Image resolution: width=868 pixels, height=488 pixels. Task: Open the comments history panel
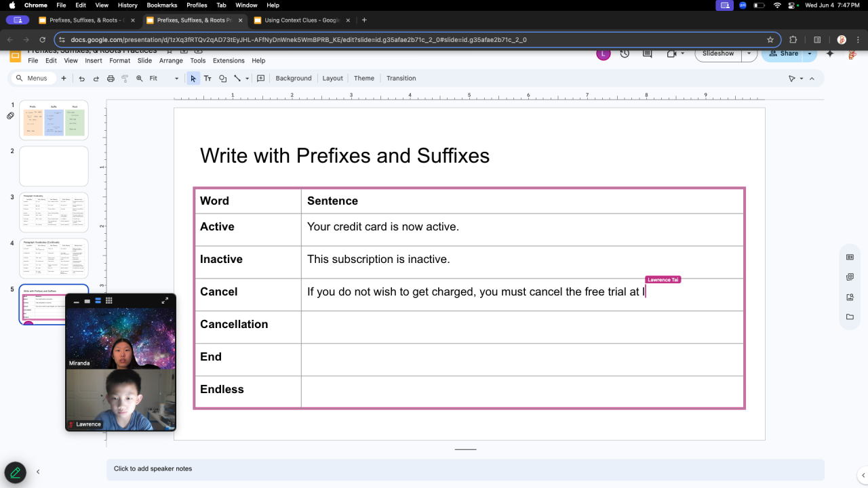(x=647, y=54)
